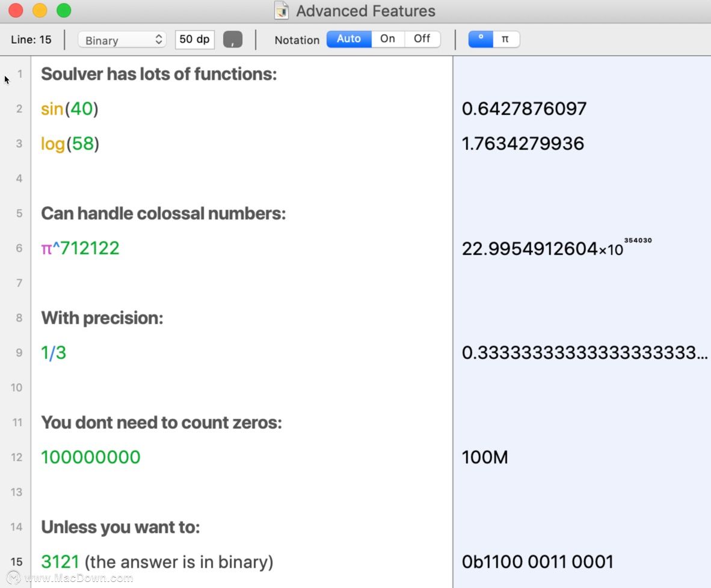Screen dimensions: 711x588
Task: Click line 'Soulver has lots of functions:'
Action: click(x=159, y=74)
